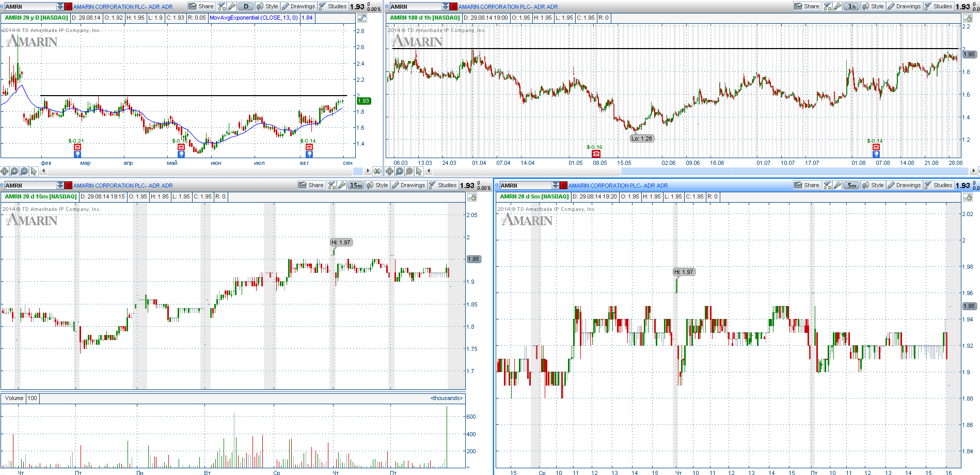Click daily chart horizontal scrollbar thumb
980x475 pixels.
(358, 171)
